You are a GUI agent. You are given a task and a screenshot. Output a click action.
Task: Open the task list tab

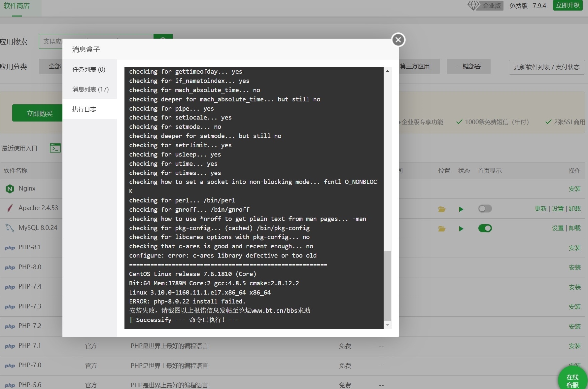89,69
